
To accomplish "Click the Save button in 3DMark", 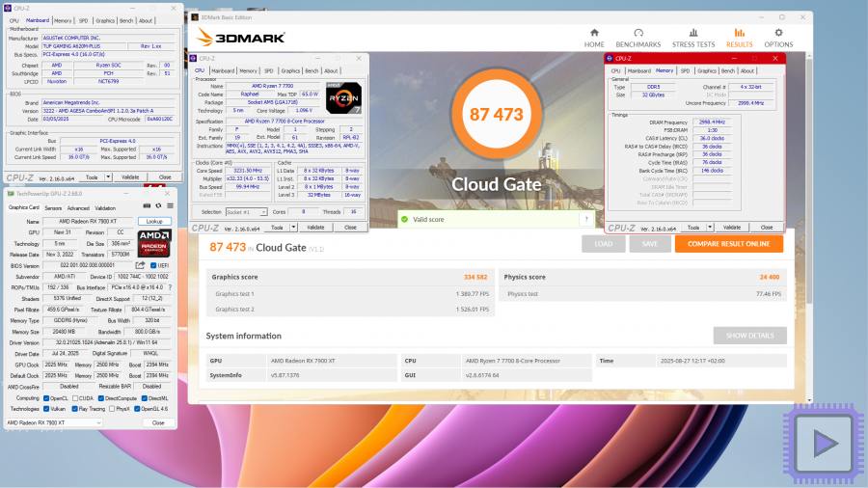I will (650, 244).
